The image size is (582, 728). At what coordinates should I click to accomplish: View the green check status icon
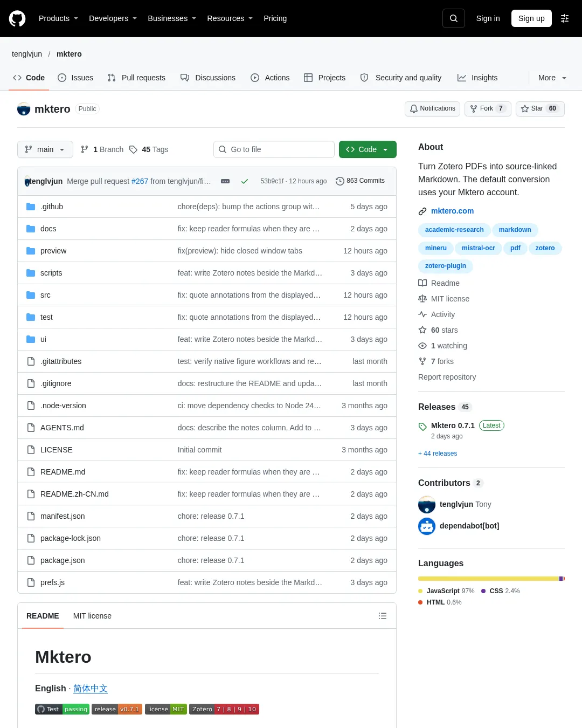pos(245,181)
